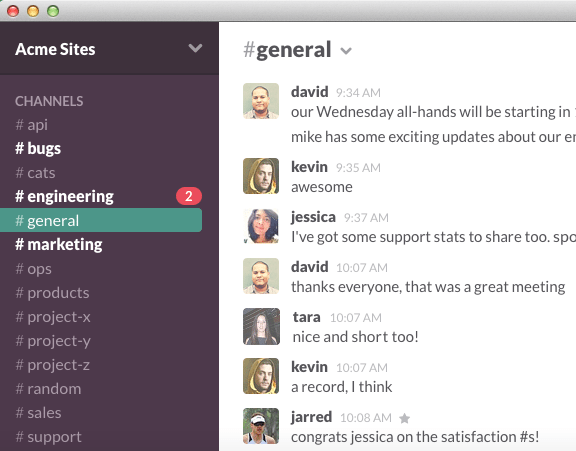Click david's avatar on the 9:34 AM message
The height and width of the screenshot is (451, 576).
pyautogui.click(x=261, y=101)
